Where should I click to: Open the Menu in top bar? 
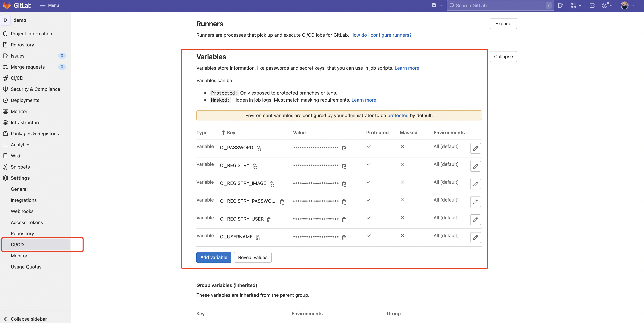[50, 5]
